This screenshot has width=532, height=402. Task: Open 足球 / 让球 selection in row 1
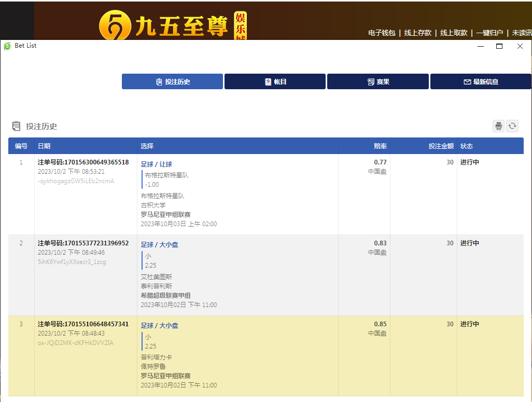[156, 164]
